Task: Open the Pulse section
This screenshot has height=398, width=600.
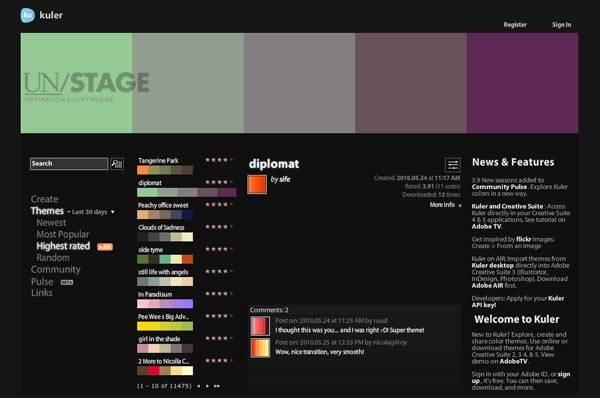Action: [42, 281]
